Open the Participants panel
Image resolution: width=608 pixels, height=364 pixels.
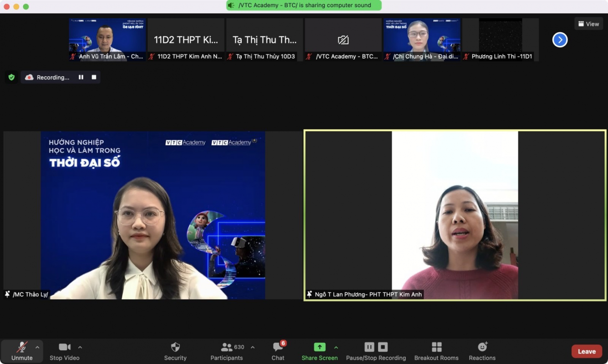(x=227, y=351)
